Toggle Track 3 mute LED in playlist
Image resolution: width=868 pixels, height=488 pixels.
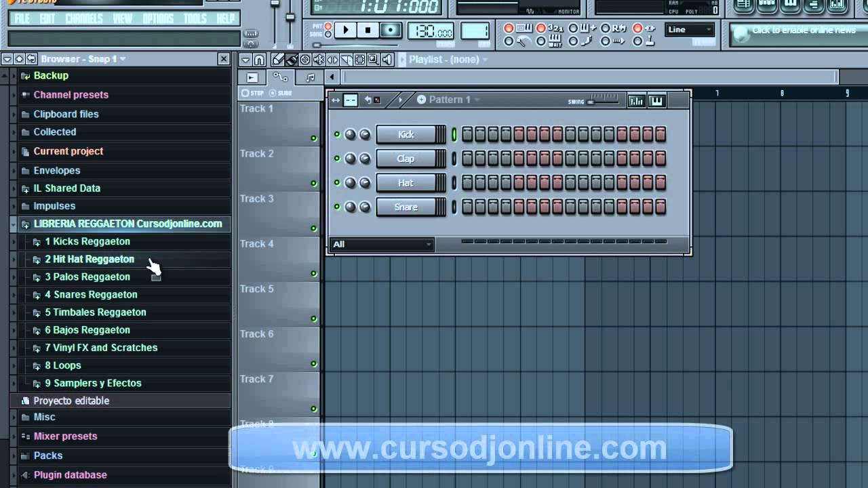tap(313, 228)
